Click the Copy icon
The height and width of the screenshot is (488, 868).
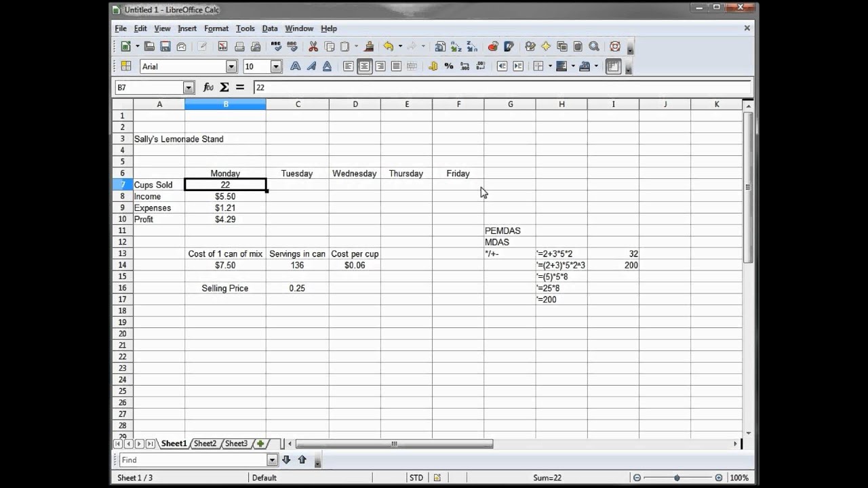(330, 47)
